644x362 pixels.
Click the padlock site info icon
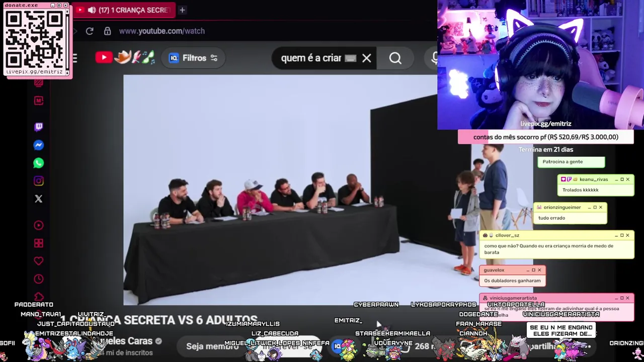tap(107, 31)
